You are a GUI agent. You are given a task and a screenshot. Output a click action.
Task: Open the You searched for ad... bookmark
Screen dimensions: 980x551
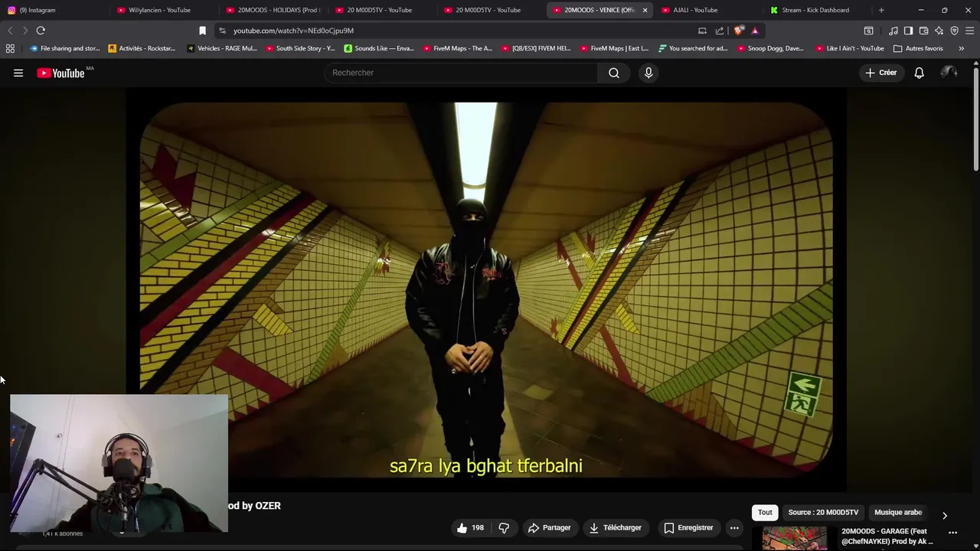pyautogui.click(x=693, y=48)
